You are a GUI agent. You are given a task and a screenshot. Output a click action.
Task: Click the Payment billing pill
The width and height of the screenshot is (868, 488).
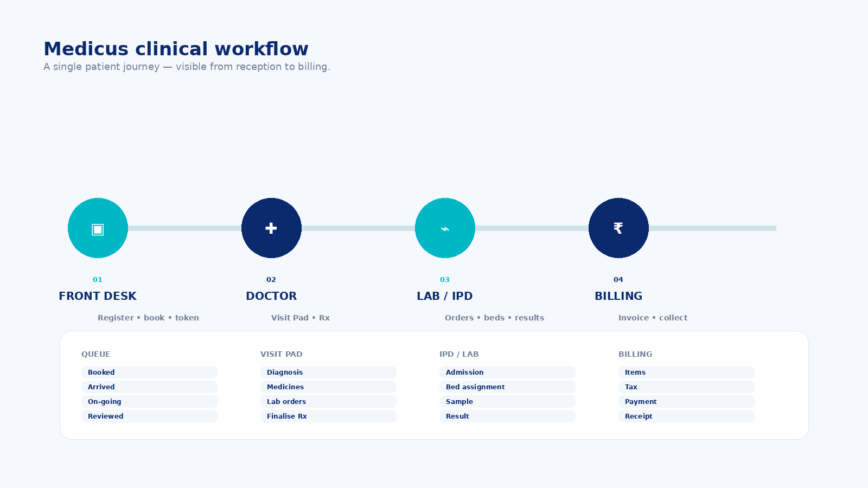click(686, 401)
